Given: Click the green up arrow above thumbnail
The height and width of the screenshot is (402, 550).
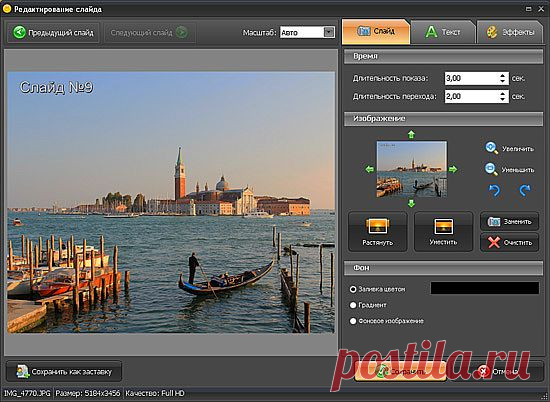Looking at the screenshot, I should (x=411, y=134).
